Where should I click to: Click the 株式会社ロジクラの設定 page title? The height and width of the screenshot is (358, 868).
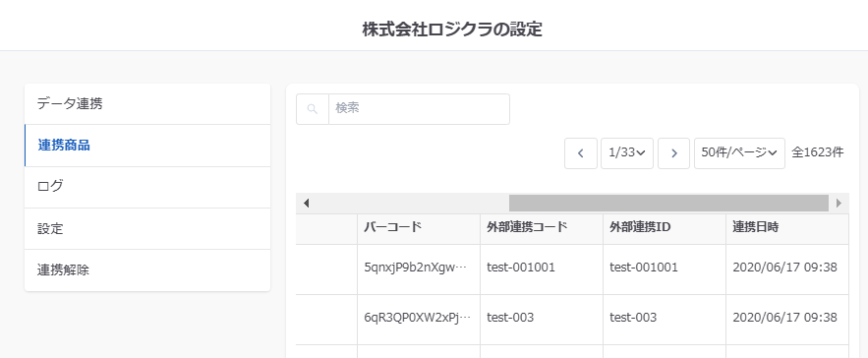[x=452, y=29]
